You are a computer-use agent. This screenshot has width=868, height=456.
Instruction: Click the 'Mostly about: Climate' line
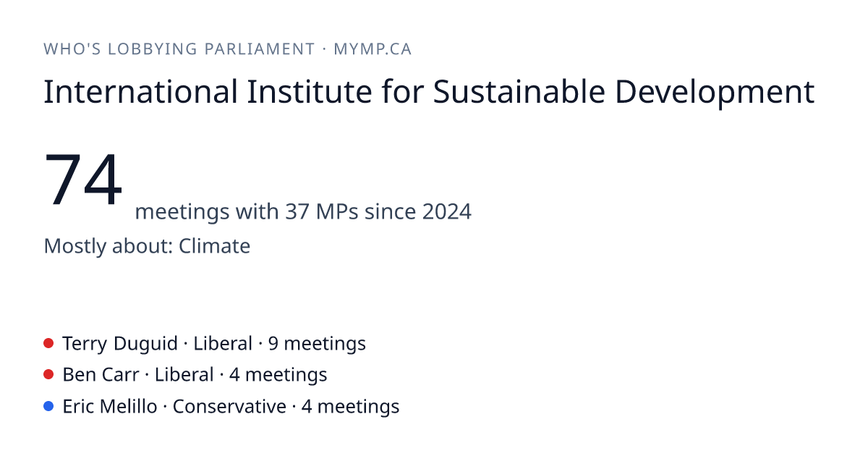click(x=147, y=246)
